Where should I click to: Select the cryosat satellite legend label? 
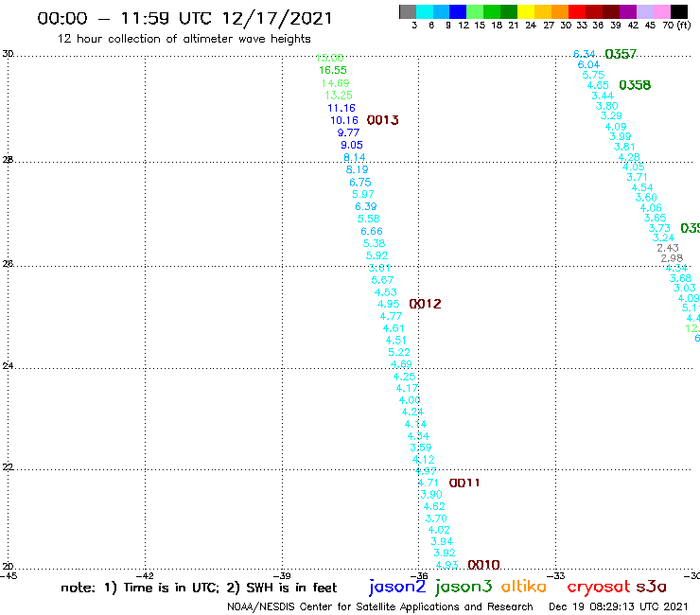(x=599, y=587)
